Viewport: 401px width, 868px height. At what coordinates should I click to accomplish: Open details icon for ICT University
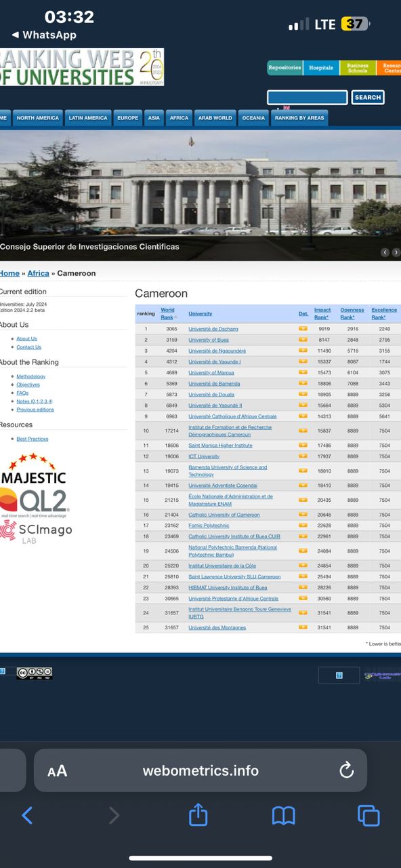click(x=303, y=456)
